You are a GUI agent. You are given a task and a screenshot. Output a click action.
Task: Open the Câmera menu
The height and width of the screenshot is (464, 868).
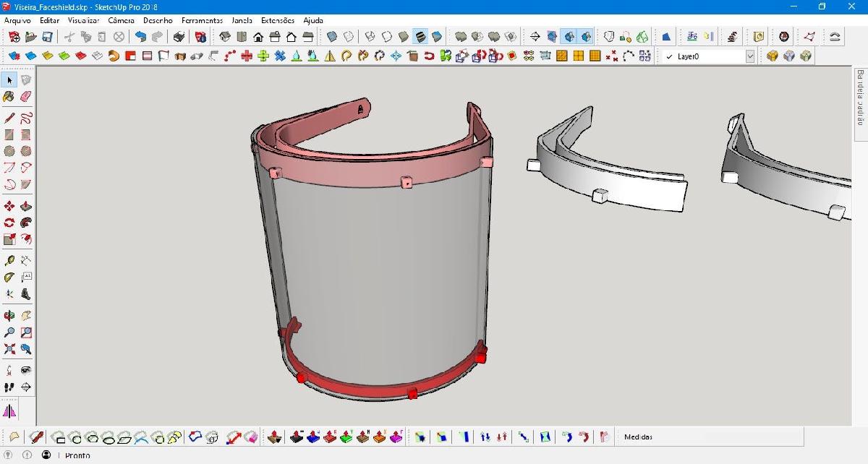[x=120, y=20]
